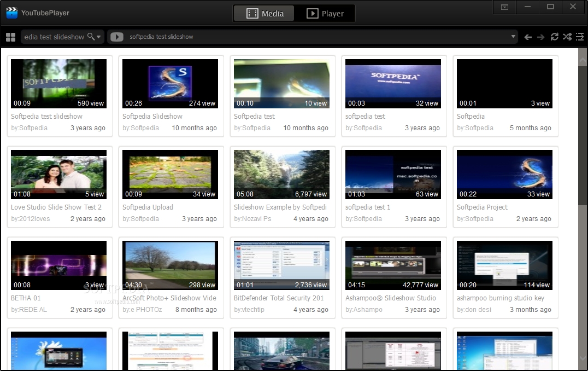Open ArcSoft Photo+ Slideshow video thumbnail
588x371 pixels.
(170, 265)
